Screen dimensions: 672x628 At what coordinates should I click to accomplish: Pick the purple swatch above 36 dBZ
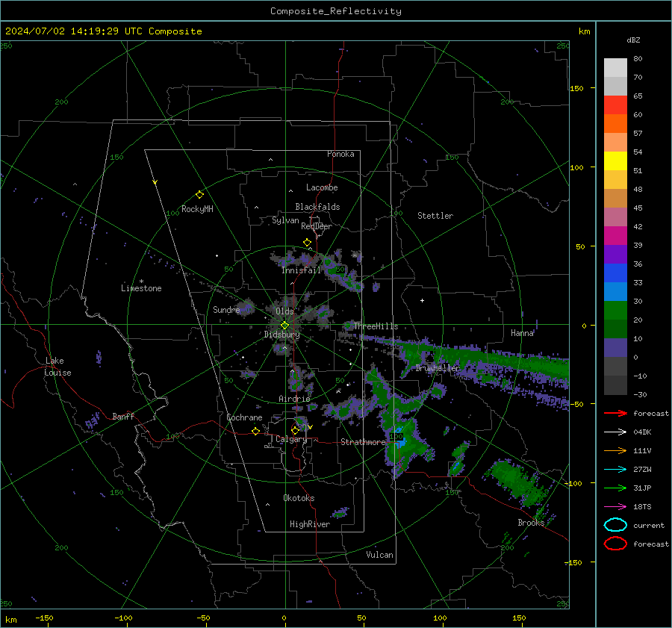coord(615,254)
